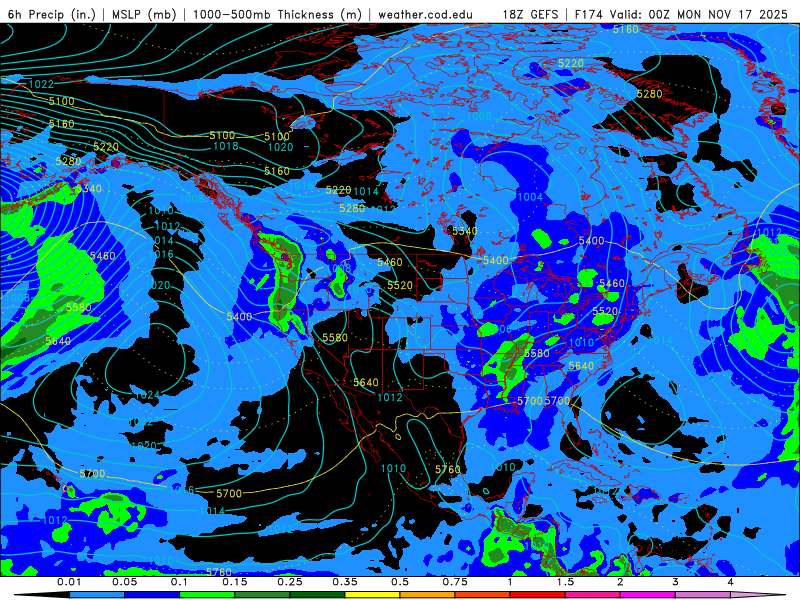Click the '4' colorbar value
The width and height of the screenshot is (800, 600).
[731, 582]
